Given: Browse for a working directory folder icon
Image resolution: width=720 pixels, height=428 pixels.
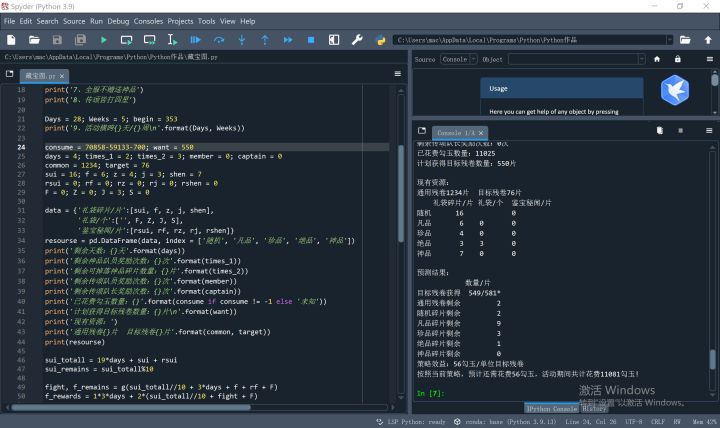Looking at the screenshot, I should (x=685, y=40).
